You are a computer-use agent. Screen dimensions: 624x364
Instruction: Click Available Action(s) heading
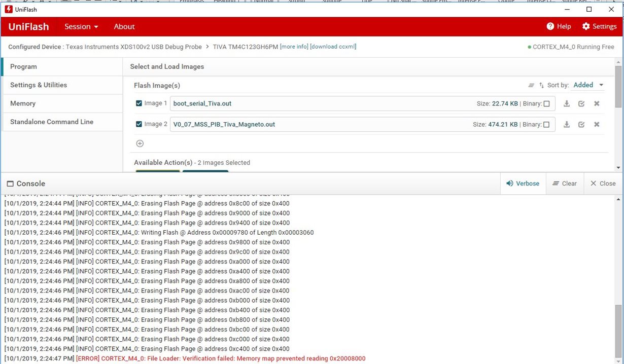pos(163,163)
